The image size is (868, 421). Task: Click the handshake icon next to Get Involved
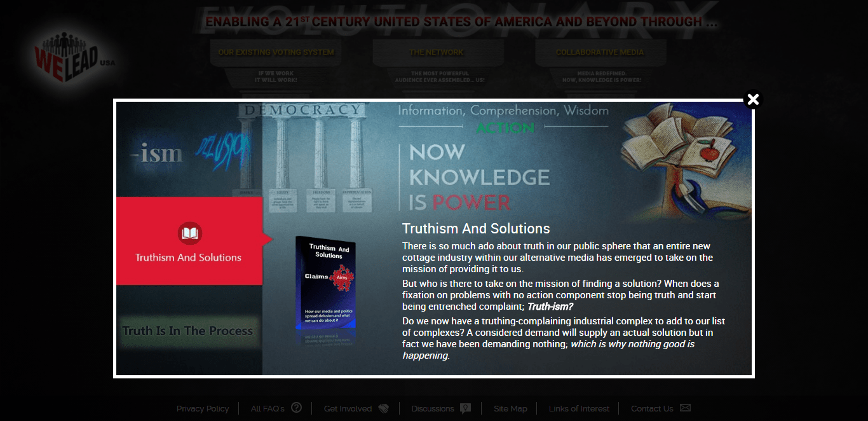coord(383,408)
